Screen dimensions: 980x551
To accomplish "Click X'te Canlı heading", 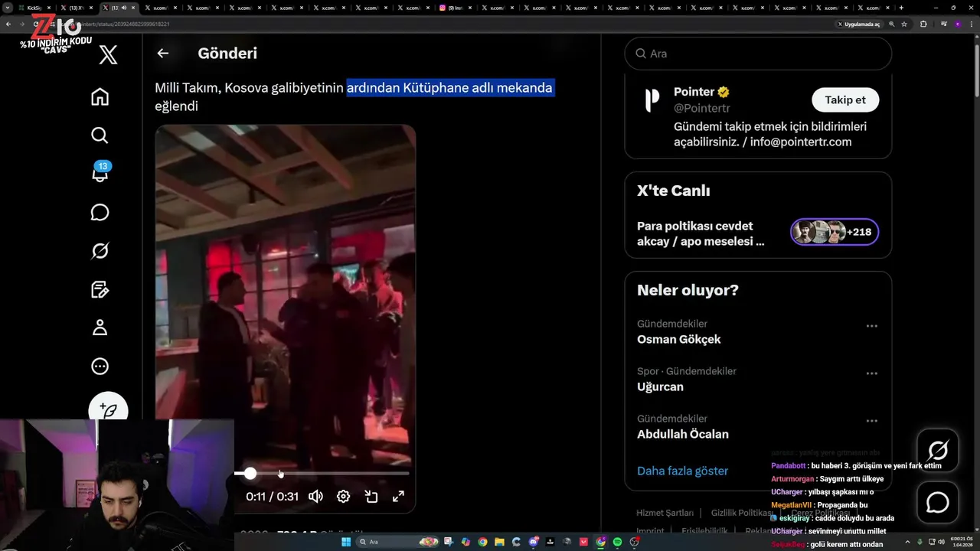I will [x=673, y=191].
